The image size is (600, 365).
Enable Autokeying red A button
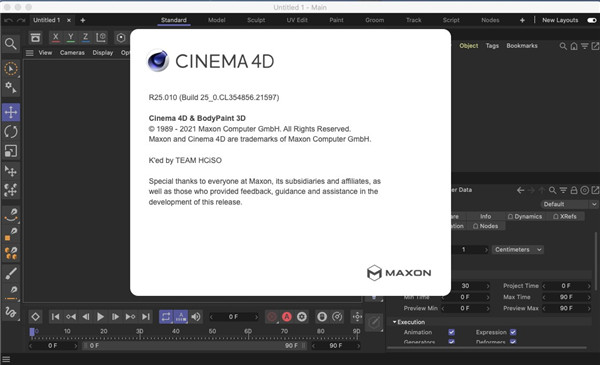click(x=287, y=317)
